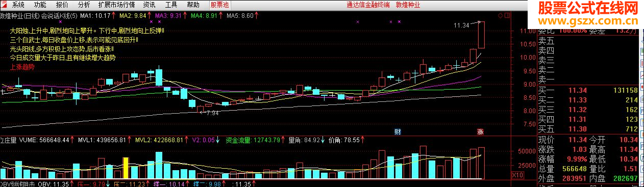
Task: Open the 帮助 menu
Action: click(193, 5)
